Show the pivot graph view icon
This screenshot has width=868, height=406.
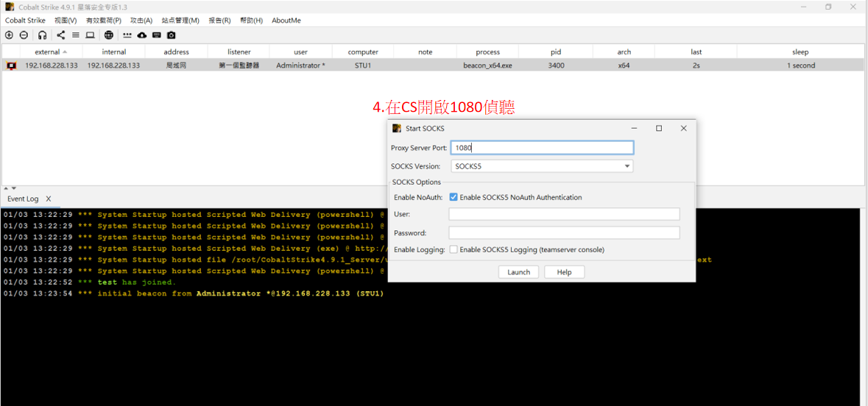click(61, 35)
